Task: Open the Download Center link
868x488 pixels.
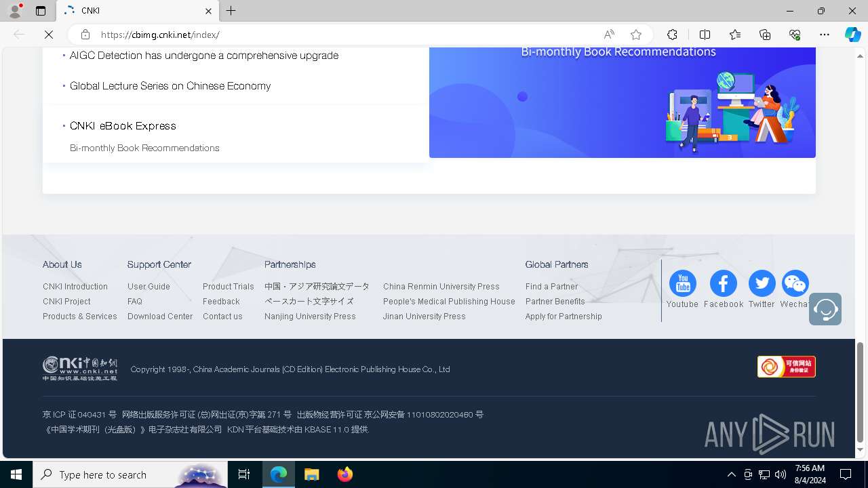Action: (x=160, y=317)
